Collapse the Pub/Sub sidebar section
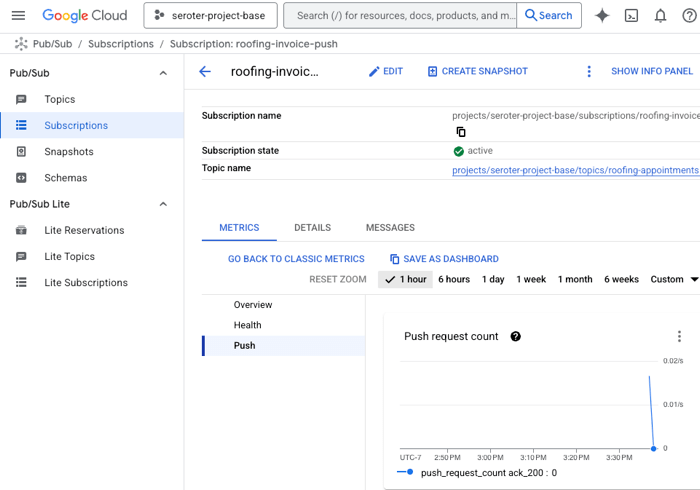 pos(164,73)
